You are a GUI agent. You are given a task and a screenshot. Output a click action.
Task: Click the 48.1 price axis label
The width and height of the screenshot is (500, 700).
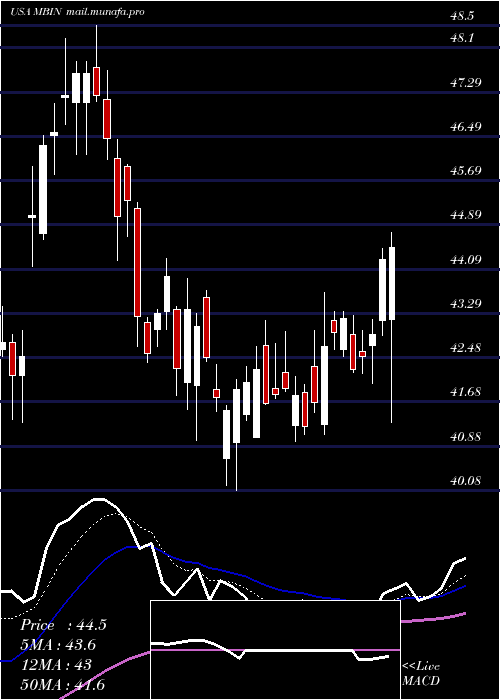pyautogui.click(x=462, y=38)
